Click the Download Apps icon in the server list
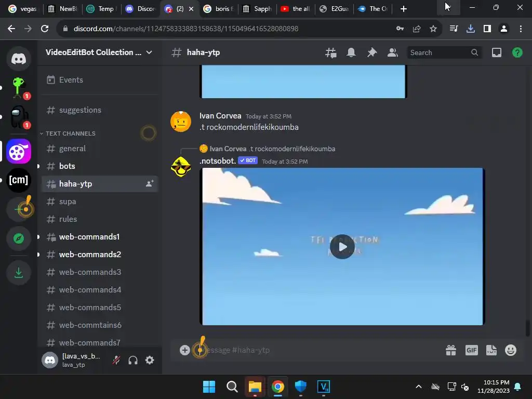The height and width of the screenshot is (399, 532). click(x=19, y=272)
